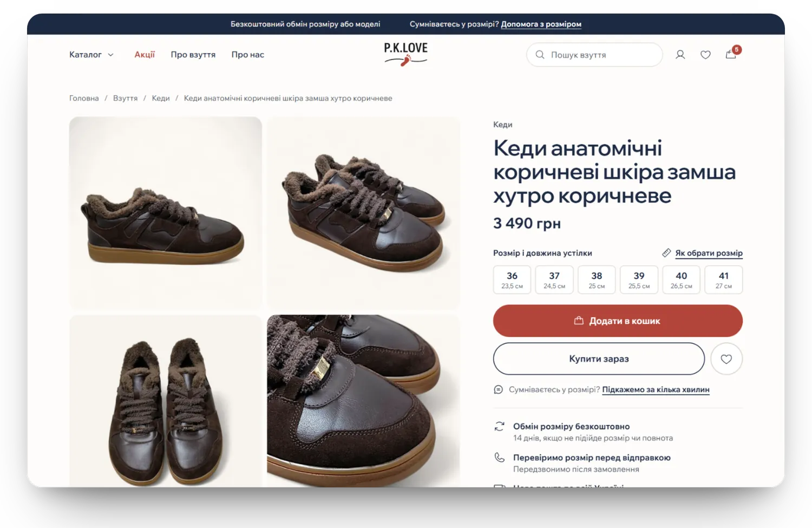Screen dimensions: 812x528
Task: Click the phone icon for size check
Action: point(499,458)
